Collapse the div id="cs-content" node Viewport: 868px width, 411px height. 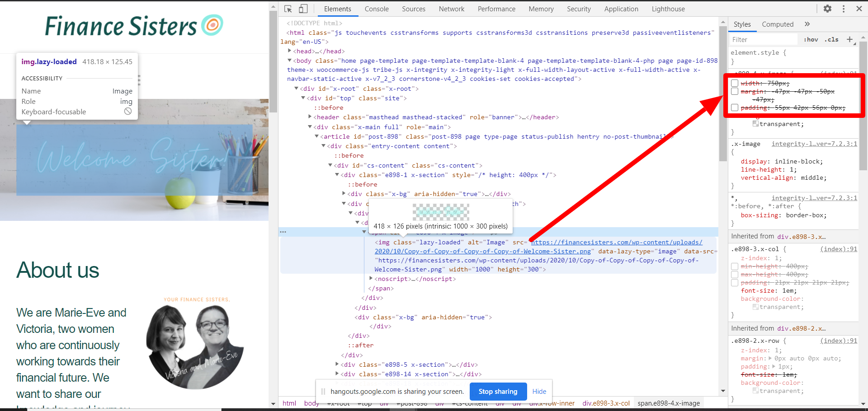(330, 165)
